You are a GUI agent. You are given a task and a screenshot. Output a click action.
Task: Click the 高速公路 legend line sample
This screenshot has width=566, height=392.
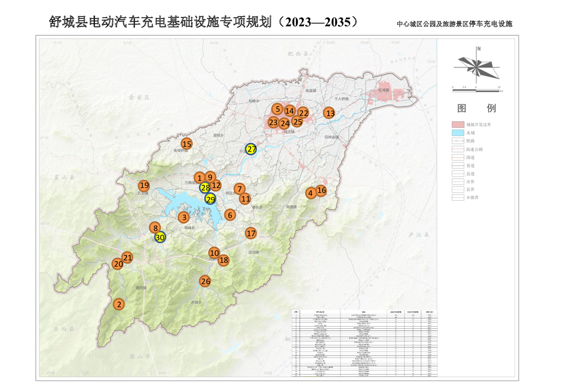458,149
